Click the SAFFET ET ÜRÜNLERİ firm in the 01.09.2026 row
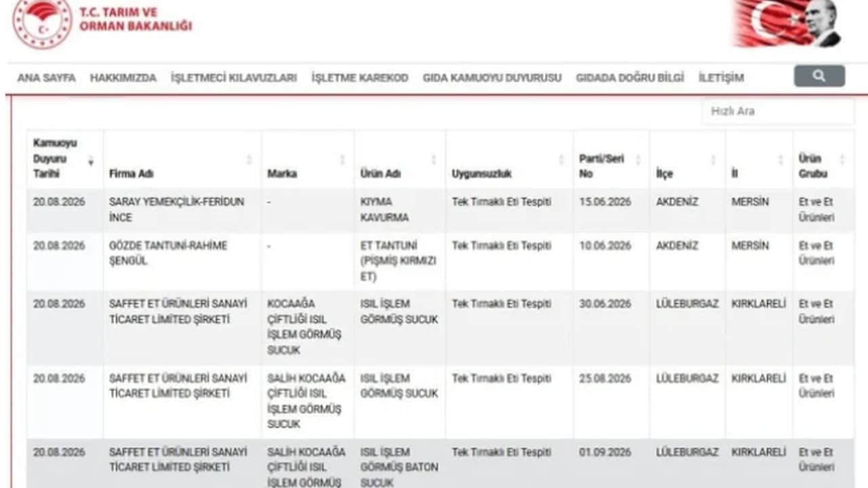 [178, 460]
